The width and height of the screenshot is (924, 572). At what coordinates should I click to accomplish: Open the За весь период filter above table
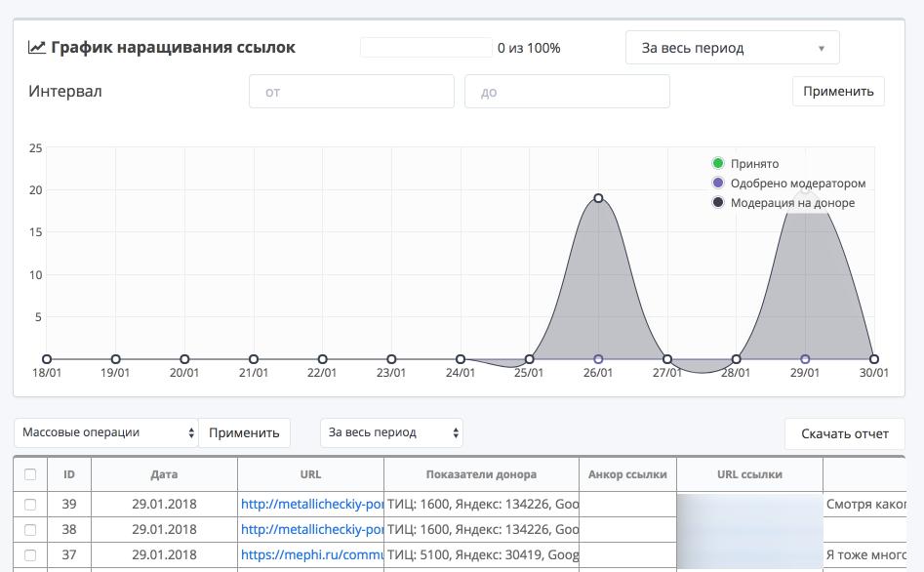point(391,432)
